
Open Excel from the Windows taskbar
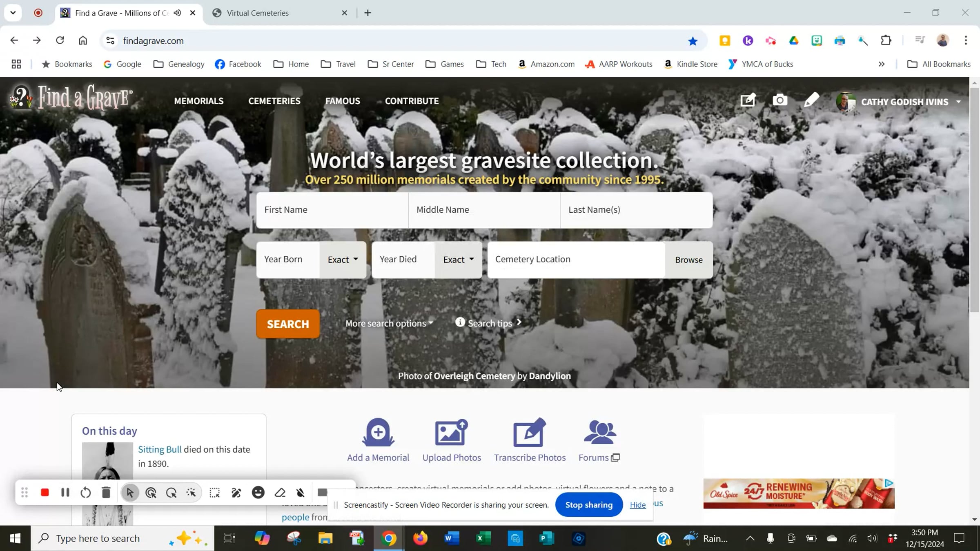point(483,538)
